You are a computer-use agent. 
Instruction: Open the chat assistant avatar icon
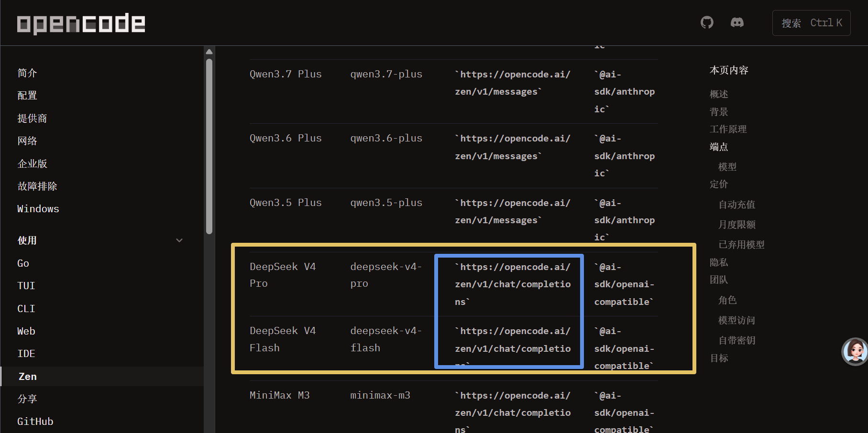(855, 352)
